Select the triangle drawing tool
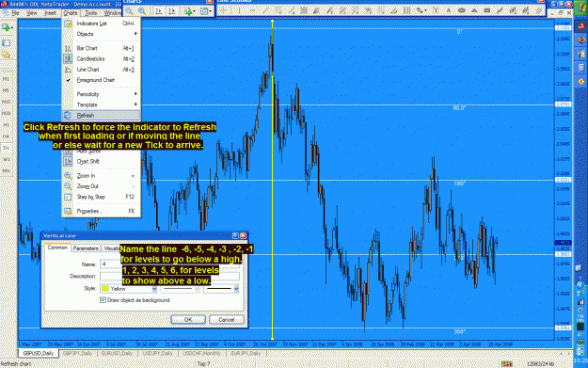Screen dimensions: 588x368 [474, 10]
